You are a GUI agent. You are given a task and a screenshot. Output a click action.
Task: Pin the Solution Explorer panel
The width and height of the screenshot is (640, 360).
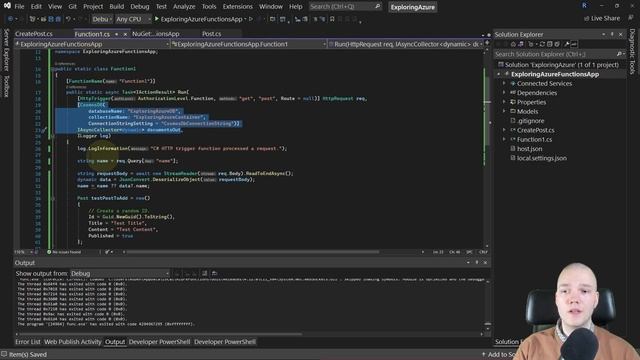pyautogui.click(x=612, y=34)
